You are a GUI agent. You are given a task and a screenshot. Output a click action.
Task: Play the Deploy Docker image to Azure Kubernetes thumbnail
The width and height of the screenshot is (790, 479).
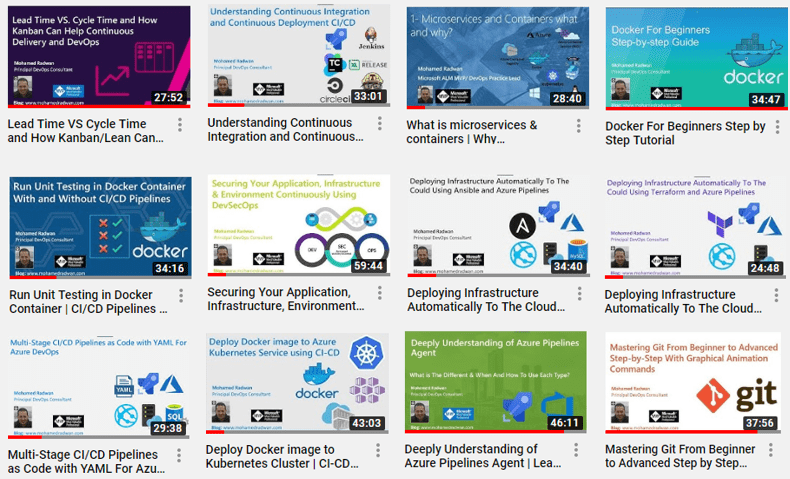pos(297,383)
